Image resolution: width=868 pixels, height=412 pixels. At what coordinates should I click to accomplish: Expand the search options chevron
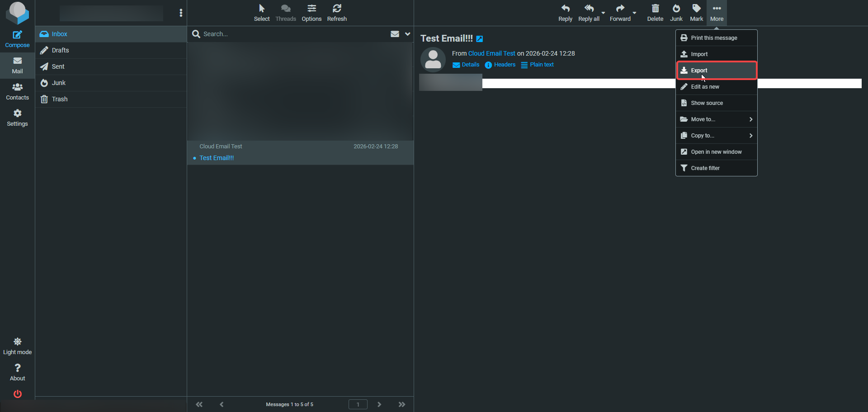pos(407,34)
